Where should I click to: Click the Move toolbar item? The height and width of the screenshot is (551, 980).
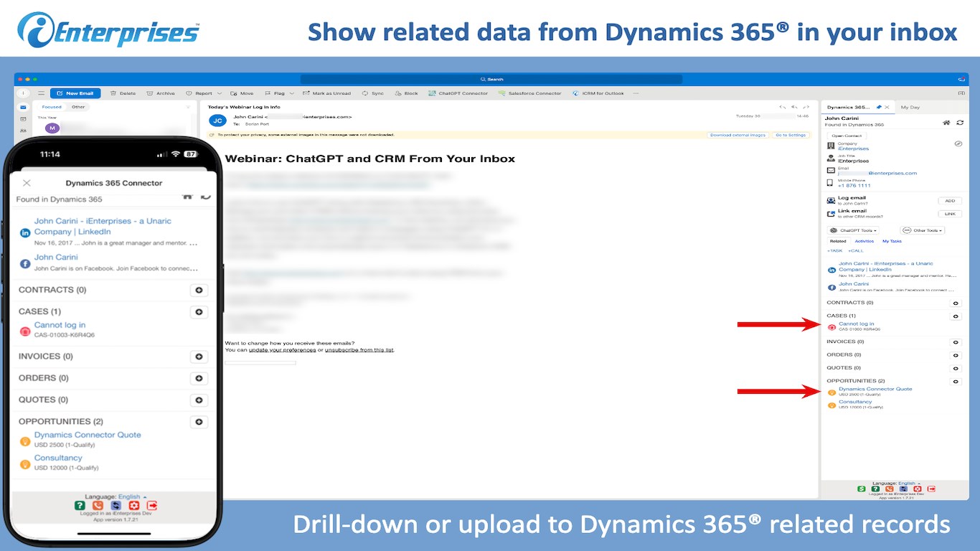242,93
